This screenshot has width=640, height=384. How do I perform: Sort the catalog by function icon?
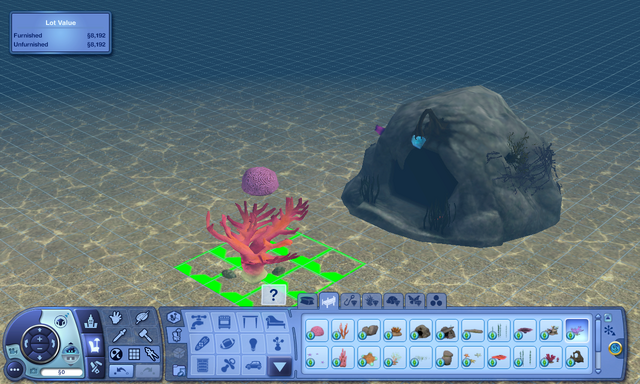tap(176, 335)
